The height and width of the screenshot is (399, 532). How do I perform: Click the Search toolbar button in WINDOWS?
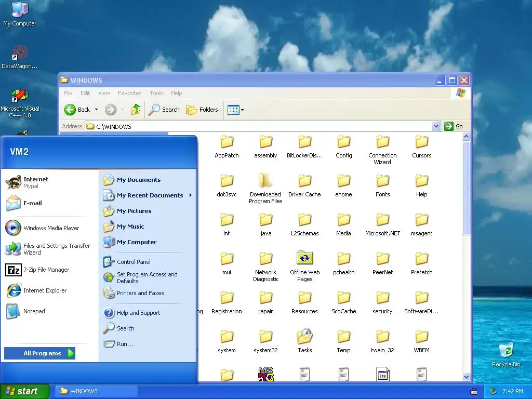click(164, 110)
